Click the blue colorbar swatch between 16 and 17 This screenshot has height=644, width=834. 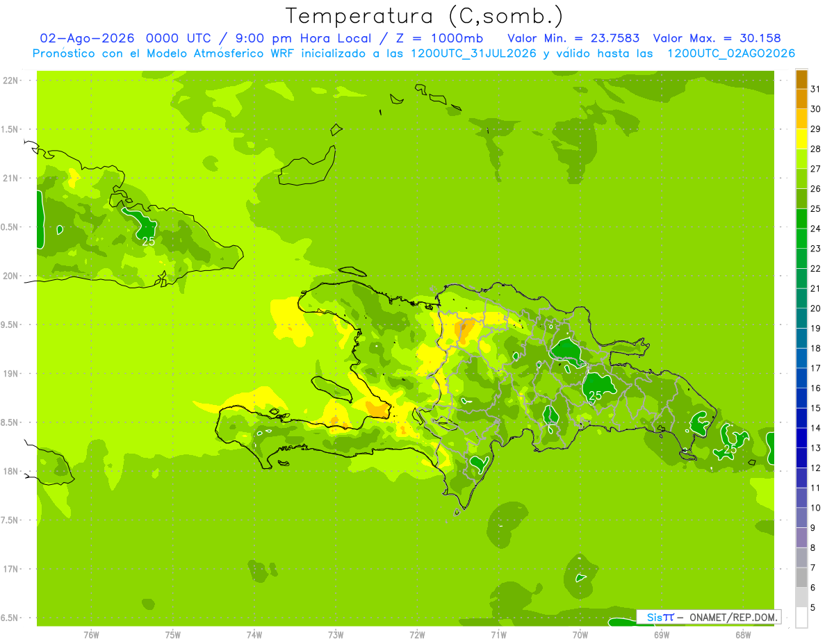[x=801, y=378]
